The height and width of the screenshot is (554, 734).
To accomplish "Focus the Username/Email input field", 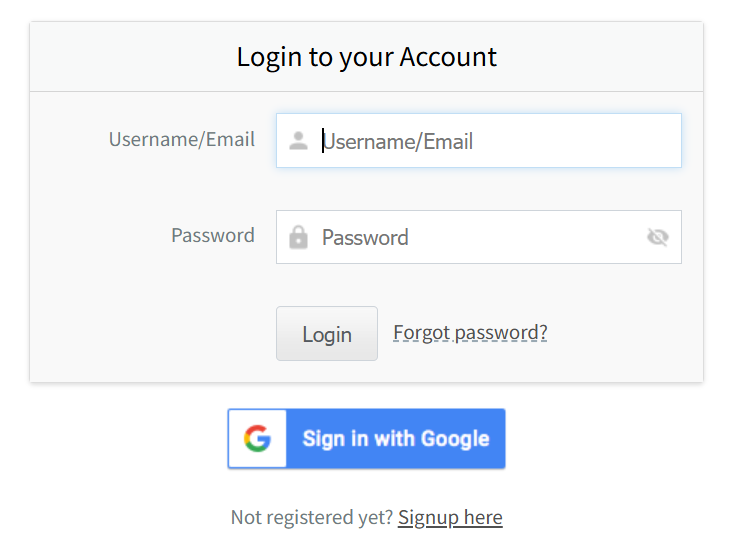I will [479, 140].
